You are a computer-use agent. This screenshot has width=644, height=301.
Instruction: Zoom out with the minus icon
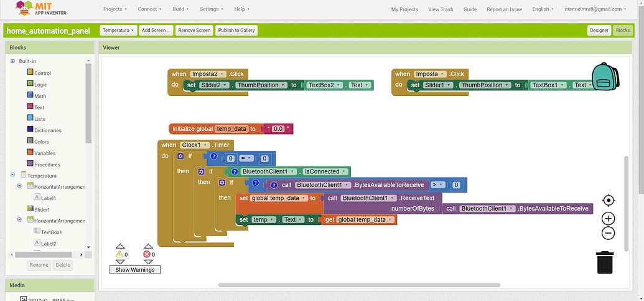point(609,233)
